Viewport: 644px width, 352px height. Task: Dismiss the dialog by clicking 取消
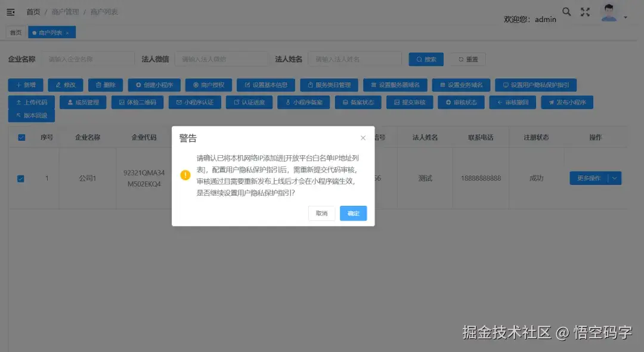(x=321, y=213)
